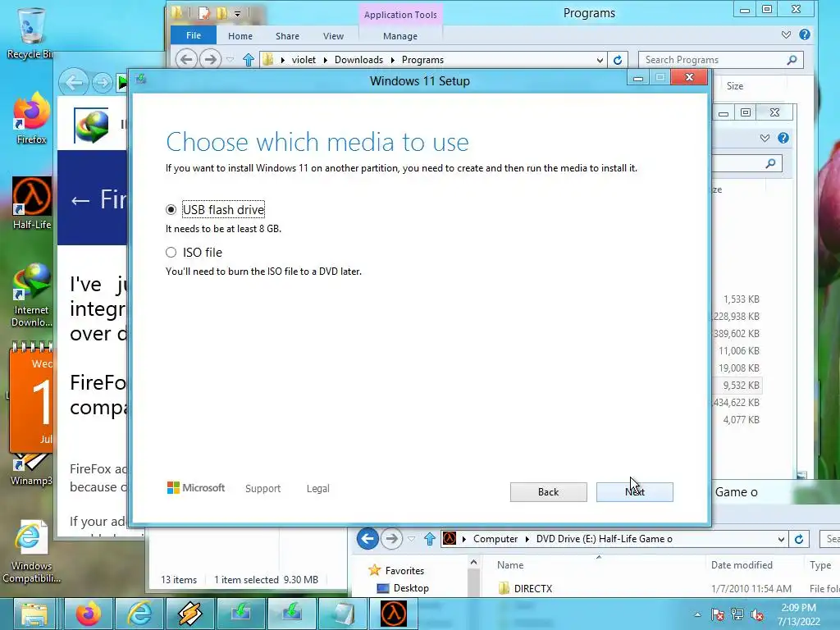Switch to the Home ribbon tab
The image size is (840, 630).
(x=240, y=36)
